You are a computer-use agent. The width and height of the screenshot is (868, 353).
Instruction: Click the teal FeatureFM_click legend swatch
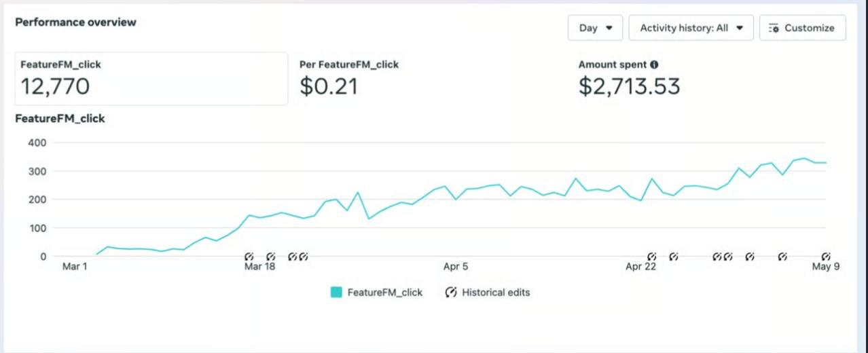[336, 293]
